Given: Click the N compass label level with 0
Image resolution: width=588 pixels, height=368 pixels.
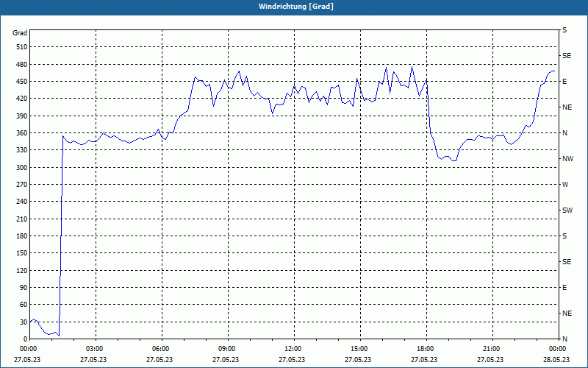Looking at the screenshot, I should tap(564, 339).
